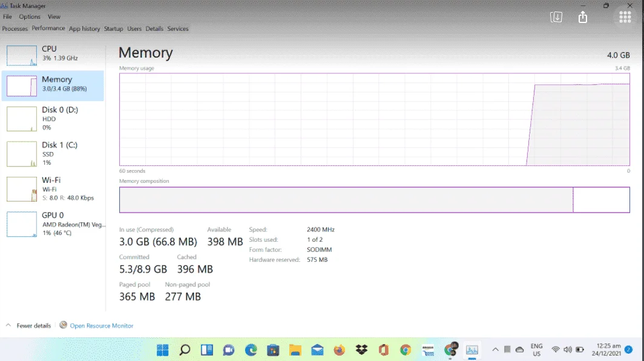The image size is (644, 361).
Task: Open the OneDrive cloud tray icon
Action: point(519,349)
